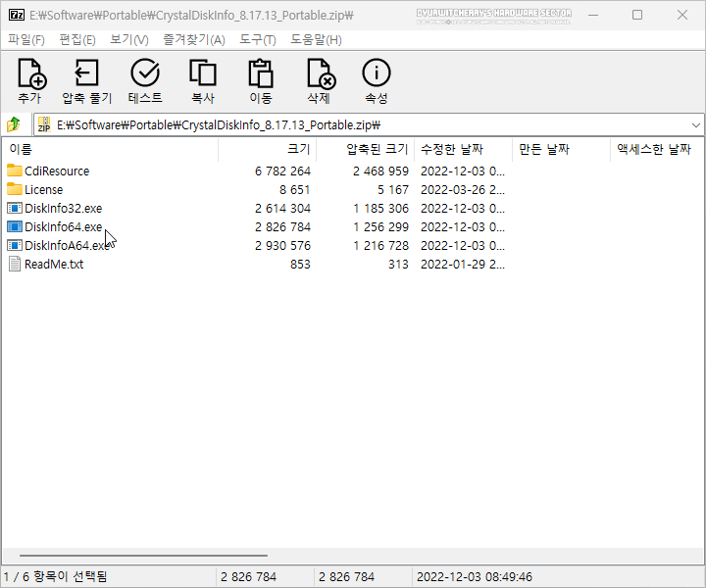Click packed size 313
Image resolution: width=706 pixels, height=588 pixels.
pos(398,264)
